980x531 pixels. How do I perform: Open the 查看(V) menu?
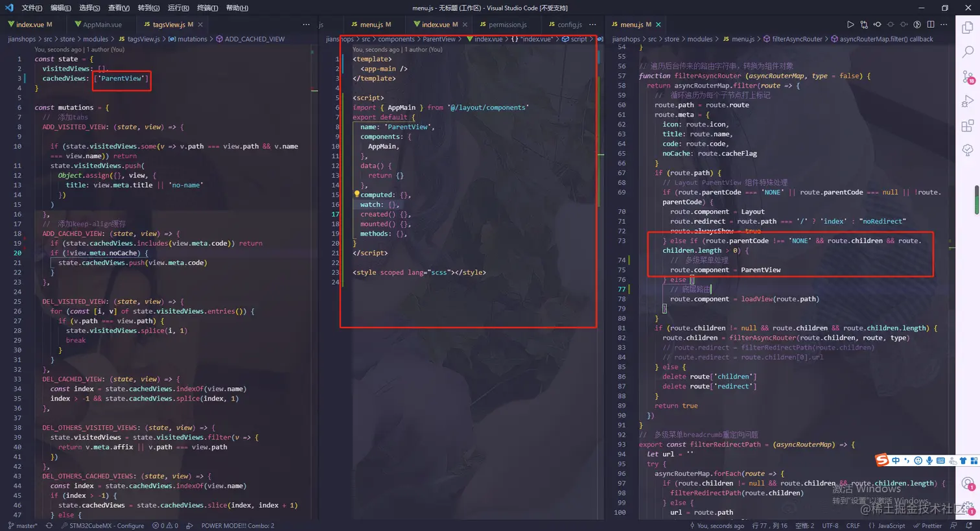point(119,8)
